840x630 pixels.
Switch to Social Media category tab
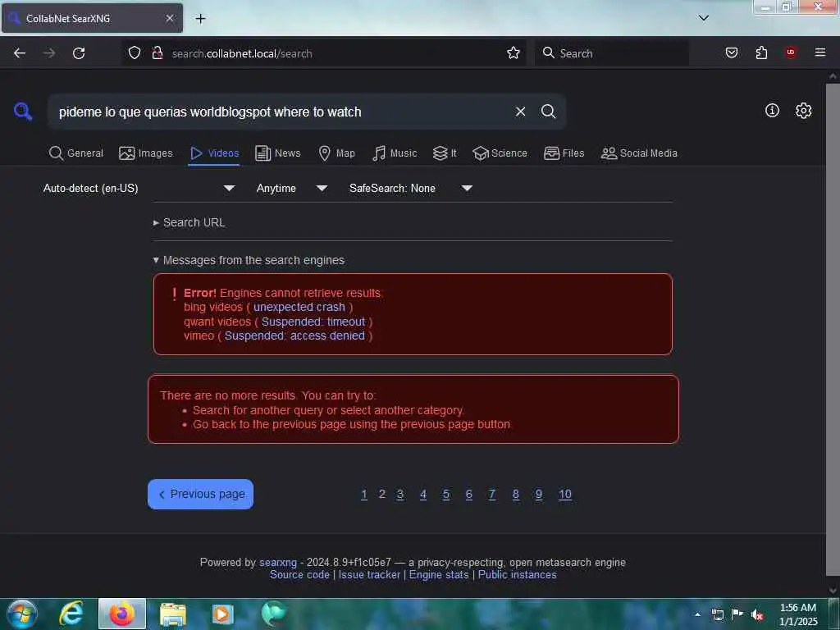(x=639, y=153)
